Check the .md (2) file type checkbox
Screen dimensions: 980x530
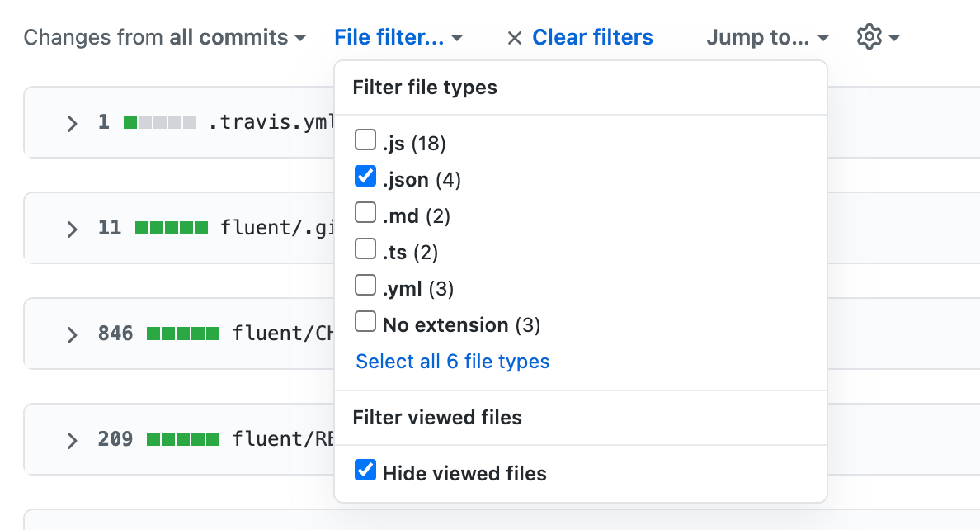pos(365,211)
